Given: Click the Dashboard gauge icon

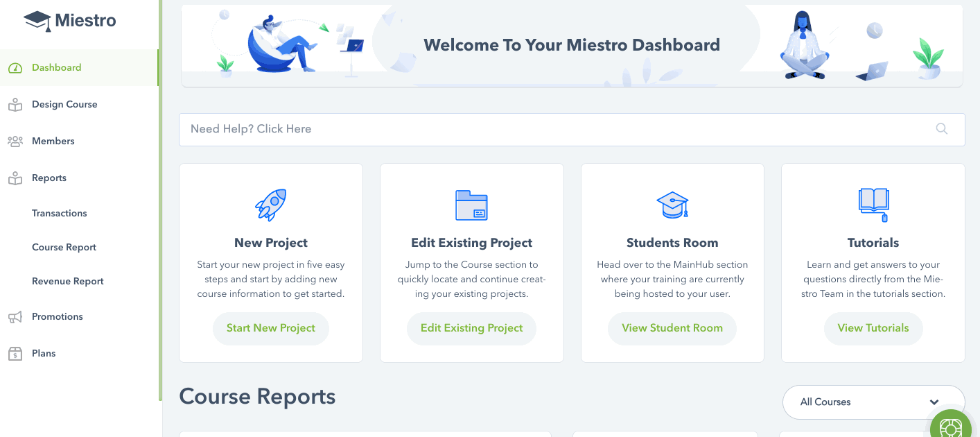Looking at the screenshot, I should [15, 68].
